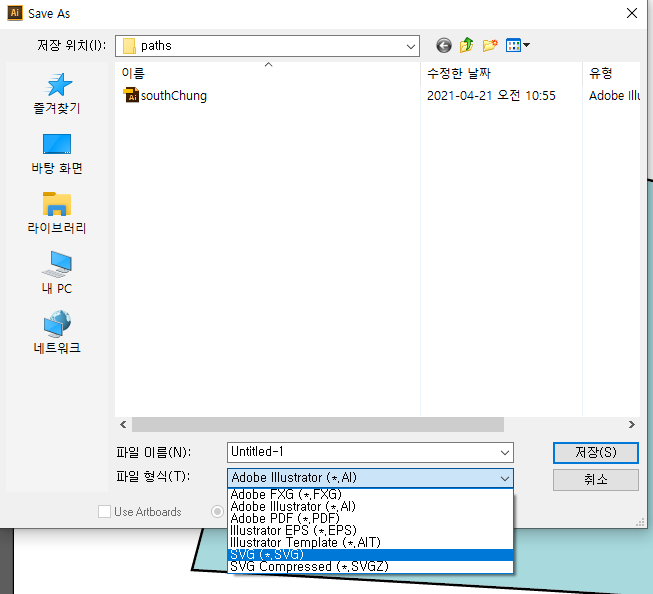The image size is (653, 594).
Task: Collapse the 파일 형식 format dropdown
Action: click(x=505, y=479)
